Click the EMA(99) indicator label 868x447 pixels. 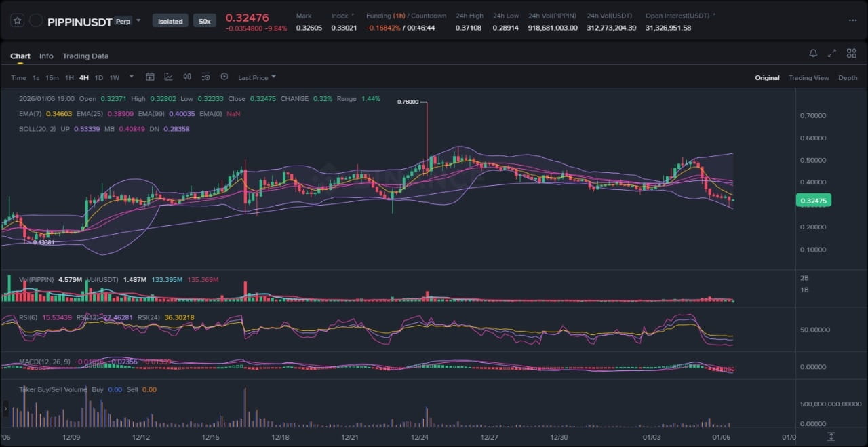pos(153,114)
